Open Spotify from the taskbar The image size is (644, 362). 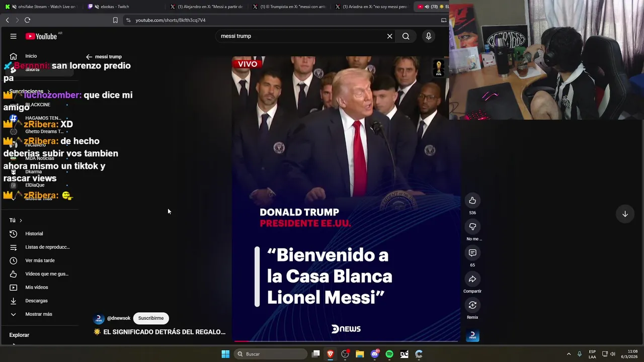(x=389, y=354)
